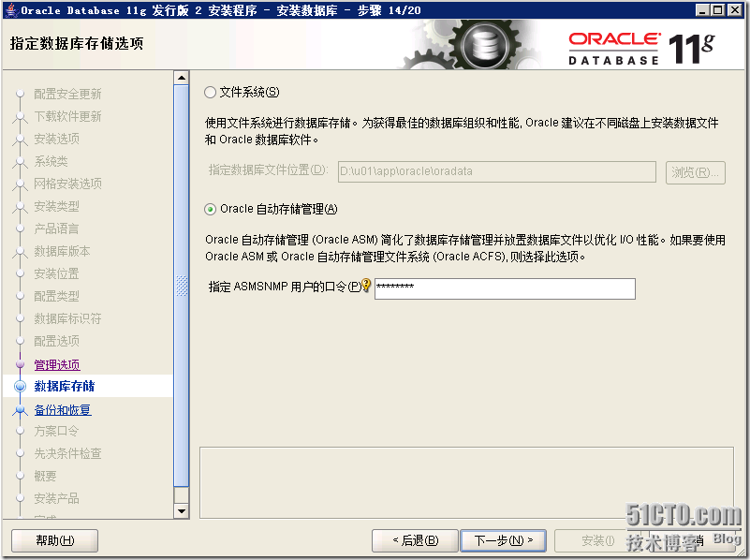750x560 pixels.
Task: Close the installer window
Action: tap(735, 10)
